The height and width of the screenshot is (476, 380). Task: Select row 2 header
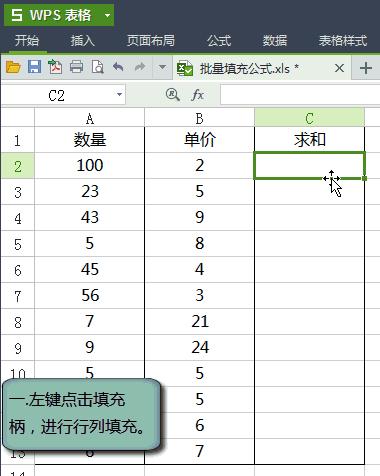17,166
